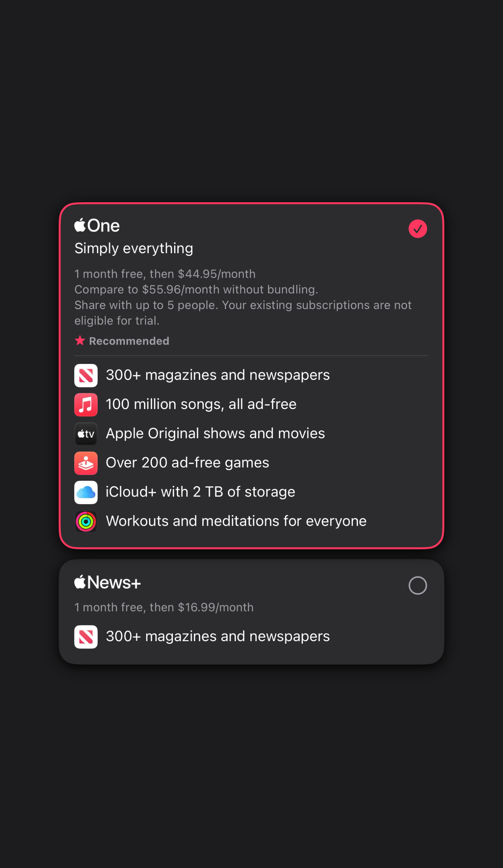Click the News icon in the News+ card
503x868 pixels.
(86, 637)
